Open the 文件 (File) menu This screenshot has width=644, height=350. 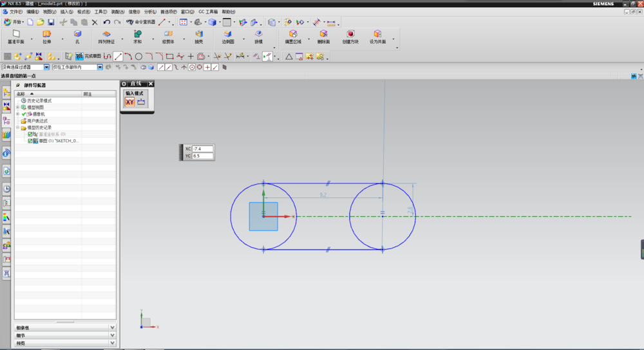(15, 12)
